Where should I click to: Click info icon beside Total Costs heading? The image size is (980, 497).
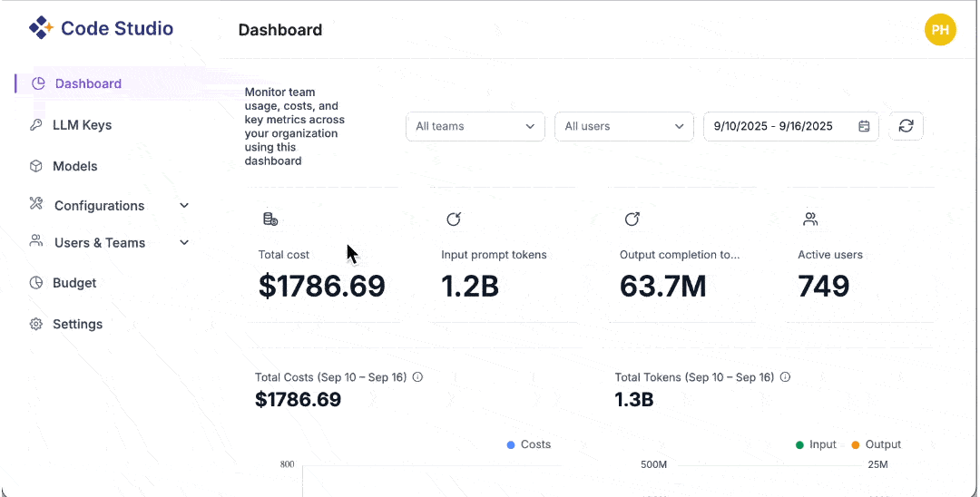(x=417, y=377)
